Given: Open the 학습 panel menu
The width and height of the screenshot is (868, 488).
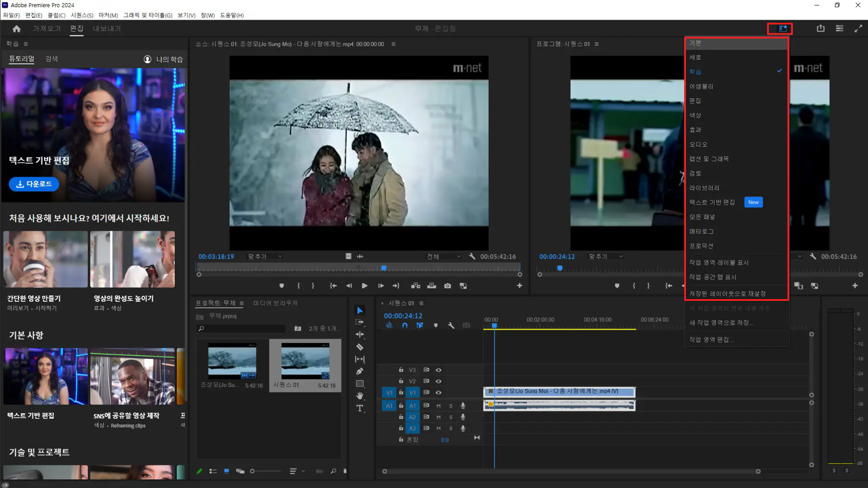Looking at the screenshot, I should [26, 44].
